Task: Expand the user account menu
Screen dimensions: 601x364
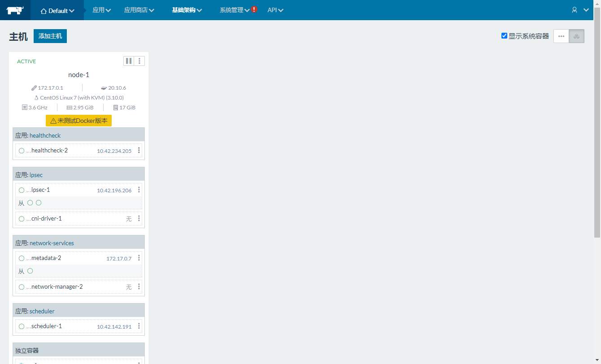Action: pyautogui.click(x=580, y=10)
